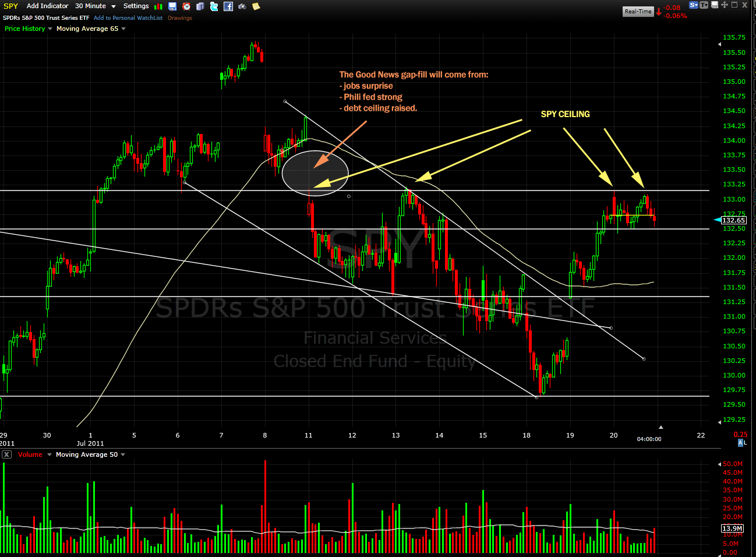This screenshot has height=557, width=756.
Task: Click the red -0.06% change value
Action: [x=676, y=16]
